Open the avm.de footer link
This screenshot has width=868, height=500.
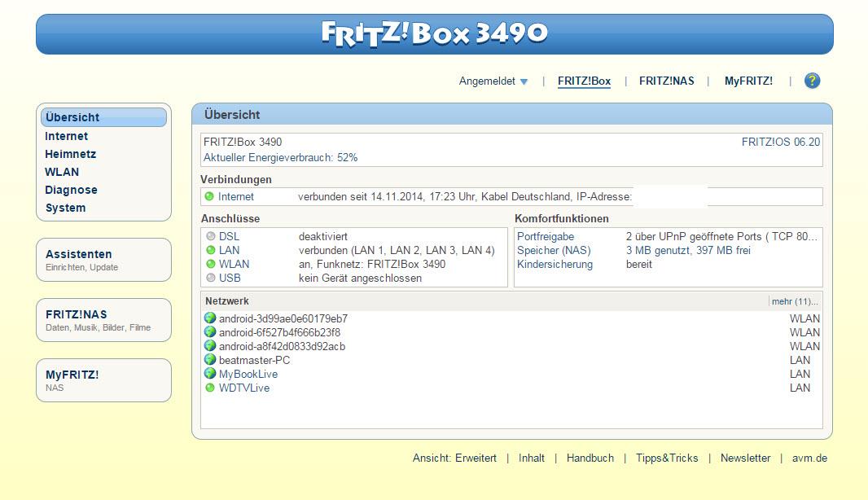point(809,458)
